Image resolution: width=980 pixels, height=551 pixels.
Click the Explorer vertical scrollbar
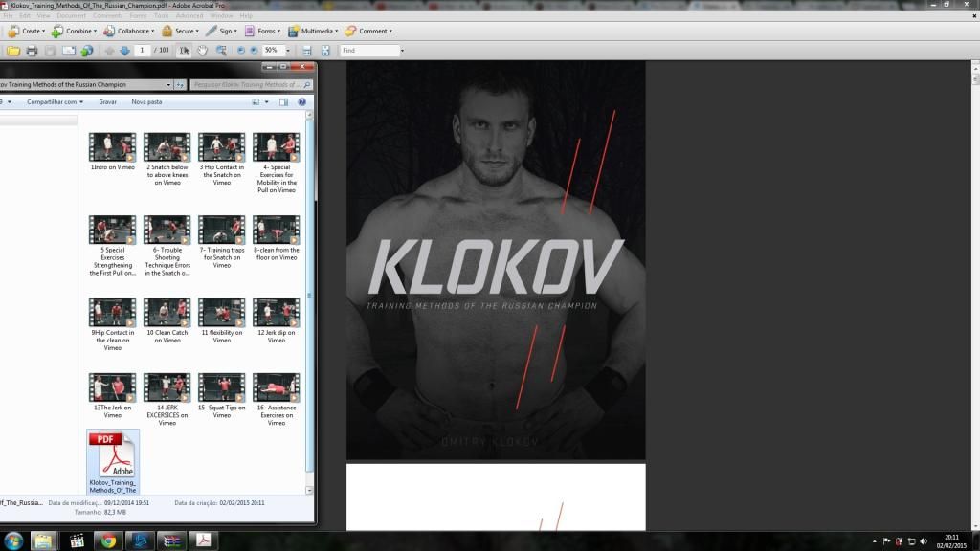309,294
